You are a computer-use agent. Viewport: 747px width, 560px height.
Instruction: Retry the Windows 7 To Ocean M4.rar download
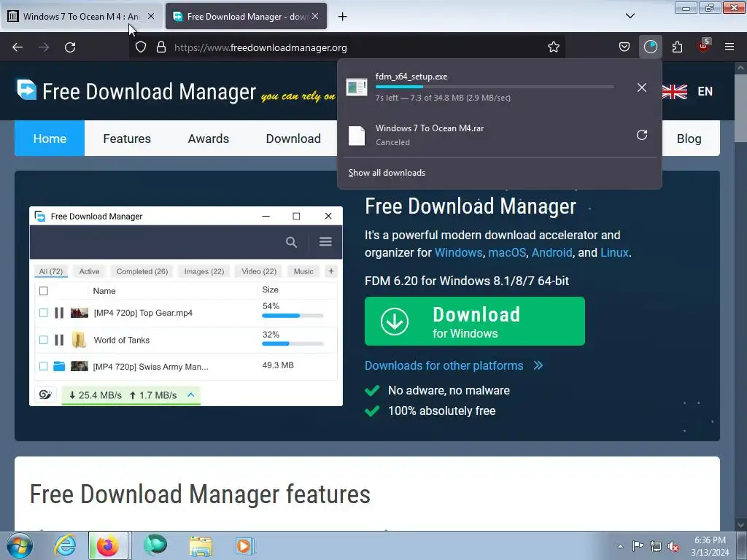coord(642,135)
